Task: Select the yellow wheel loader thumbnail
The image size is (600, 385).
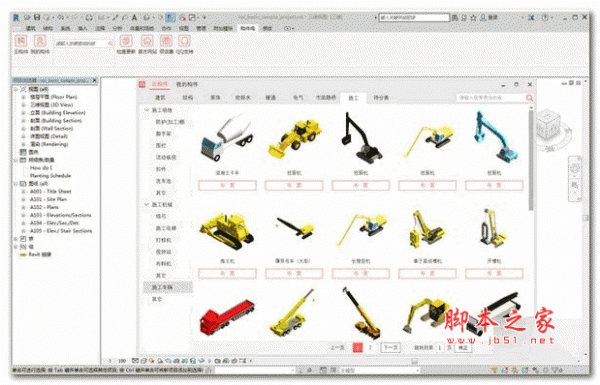Action: 294,138
